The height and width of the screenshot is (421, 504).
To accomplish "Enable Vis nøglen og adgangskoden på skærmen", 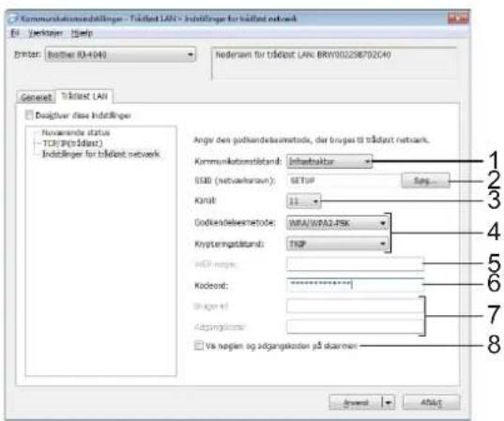I will pos(199,346).
